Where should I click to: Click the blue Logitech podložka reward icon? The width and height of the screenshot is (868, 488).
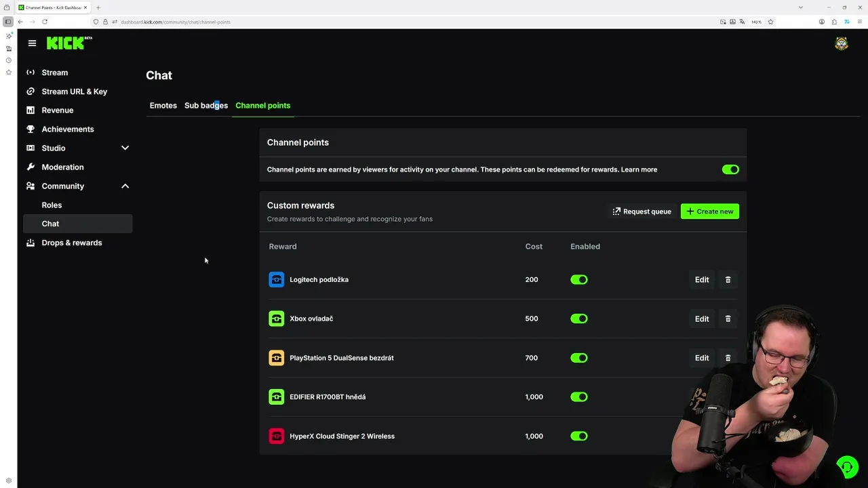(x=276, y=279)
